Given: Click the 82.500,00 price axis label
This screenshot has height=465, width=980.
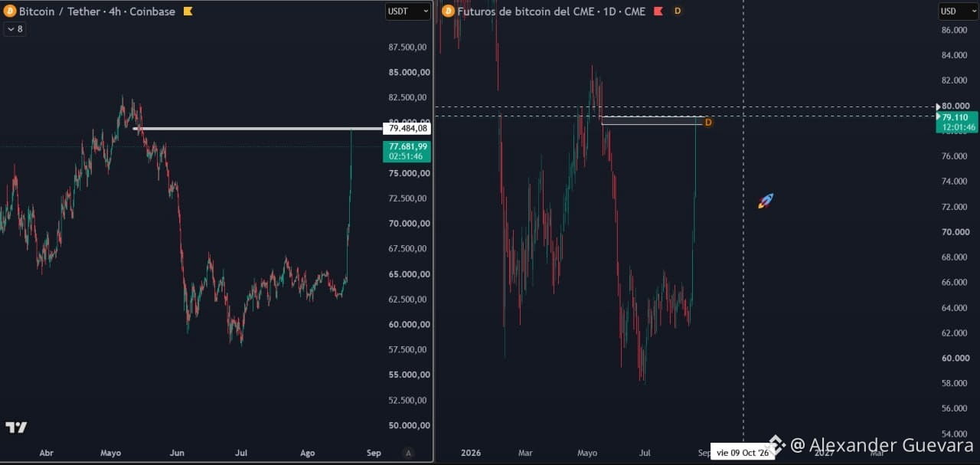Looking at the screenshot, I should click(409, 98).
